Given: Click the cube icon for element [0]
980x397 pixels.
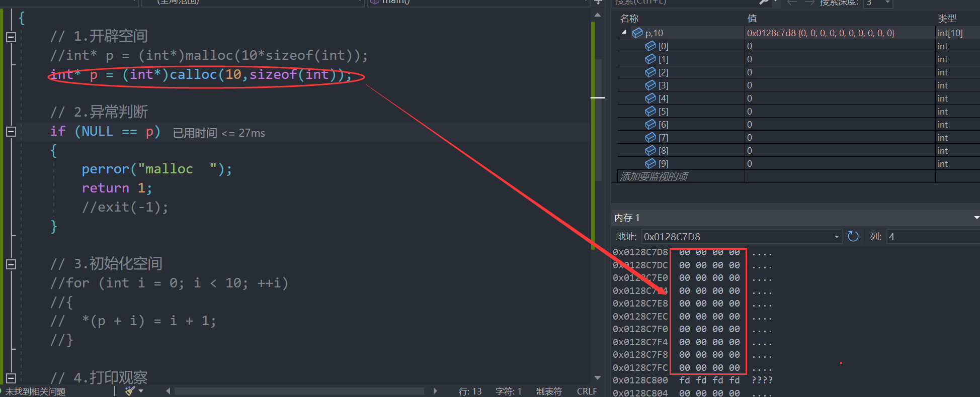Looking at the screenshot, I should click(650, 46).
